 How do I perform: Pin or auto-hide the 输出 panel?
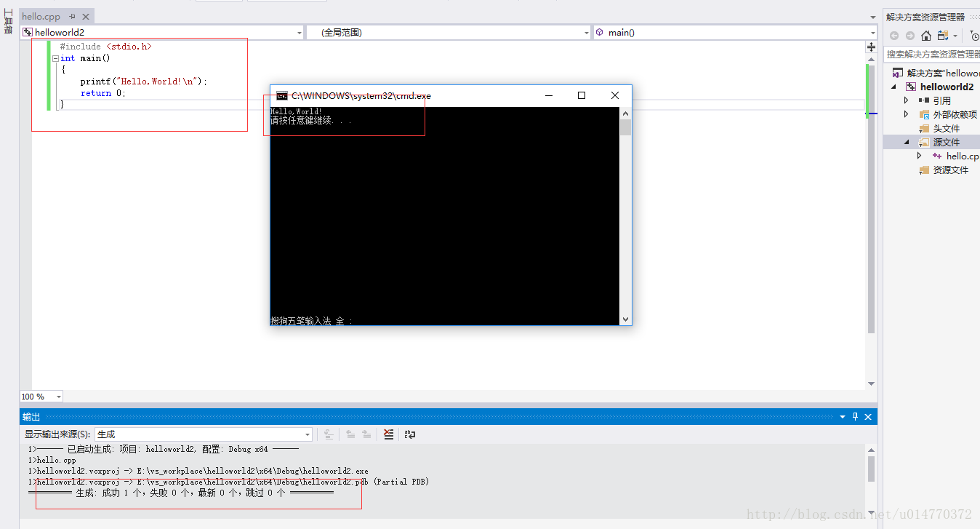pos(855,417)
